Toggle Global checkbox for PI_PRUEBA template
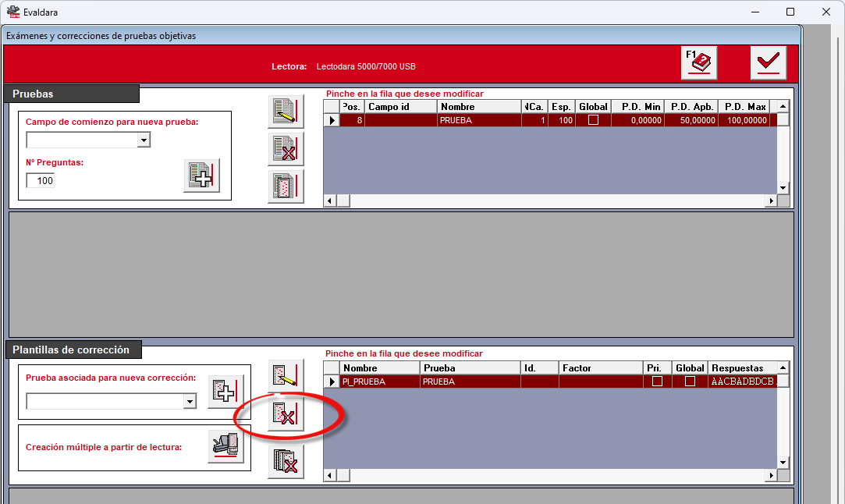 coord(690,381)
